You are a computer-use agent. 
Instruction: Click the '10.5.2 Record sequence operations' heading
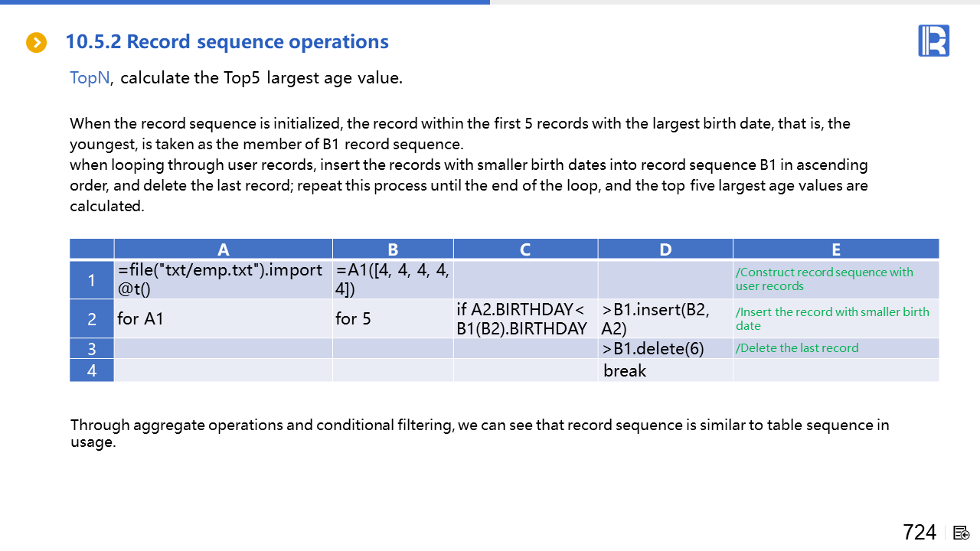(x=227, y=42)
